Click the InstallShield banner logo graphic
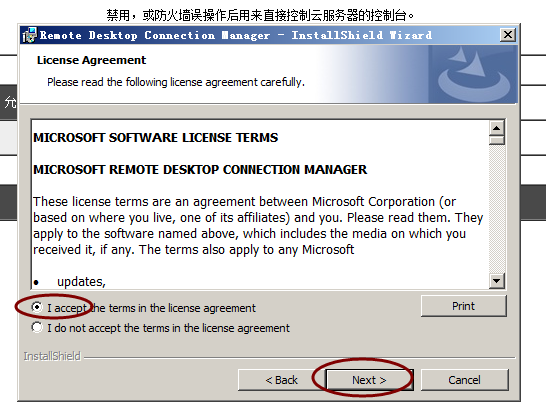This screenshot has width=546, height=412. [473, 74]
